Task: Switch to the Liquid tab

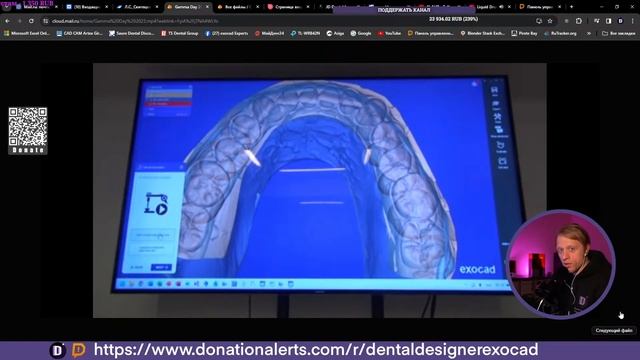Action: pos(491,7)
